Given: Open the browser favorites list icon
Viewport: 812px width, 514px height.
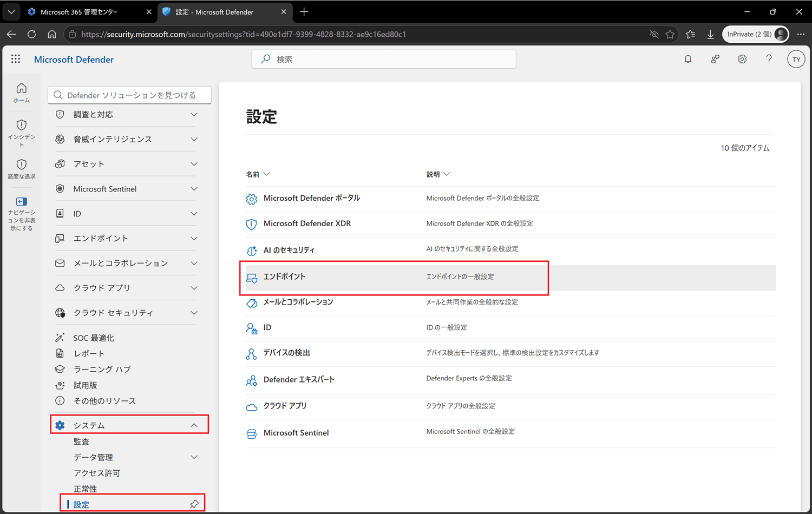Looking at the screenshot, I should coord(690,34).
